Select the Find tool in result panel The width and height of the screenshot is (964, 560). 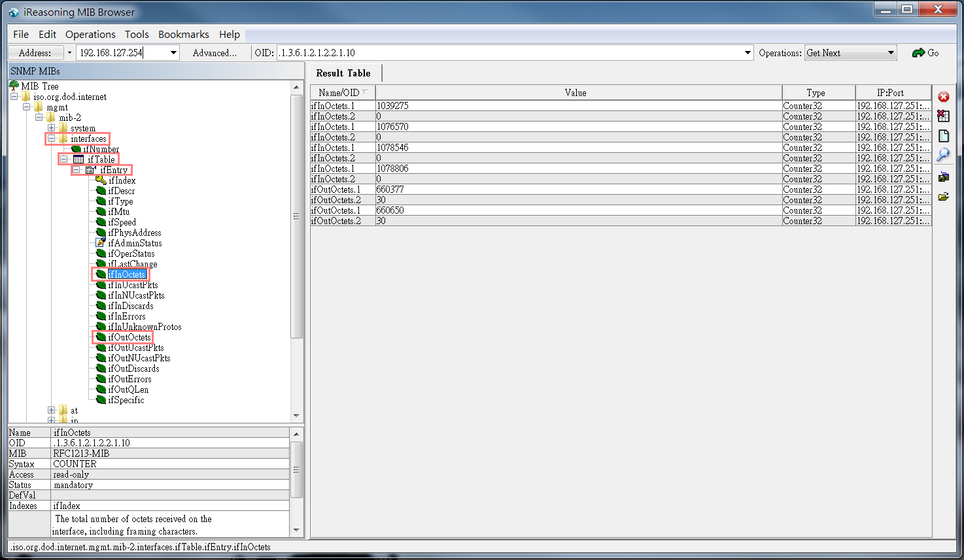(944, 155)
